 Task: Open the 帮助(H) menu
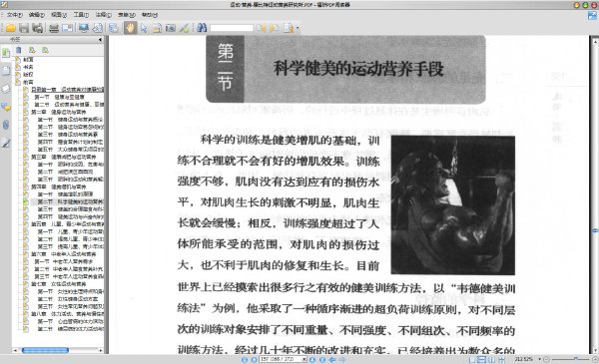tap(150, 15)
